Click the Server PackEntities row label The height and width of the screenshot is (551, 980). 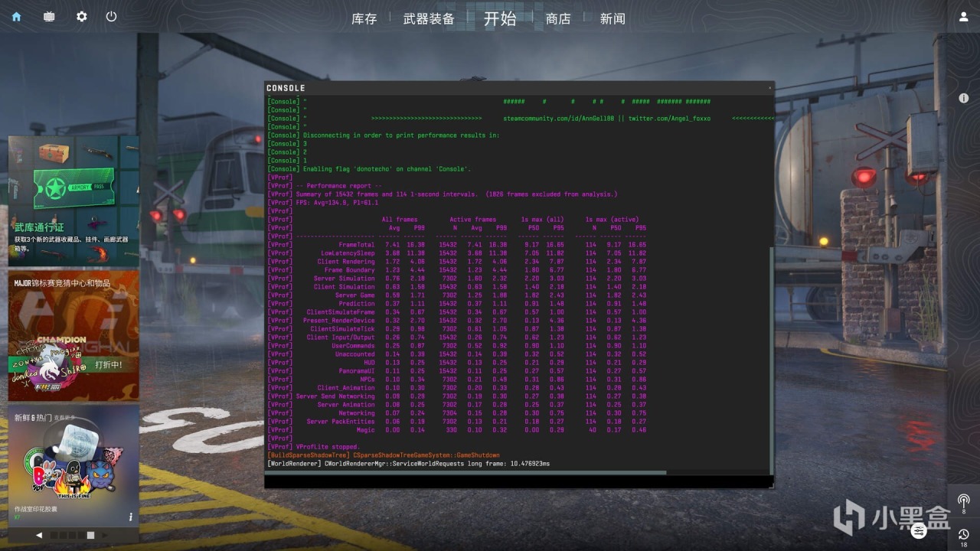coord(341,422)
